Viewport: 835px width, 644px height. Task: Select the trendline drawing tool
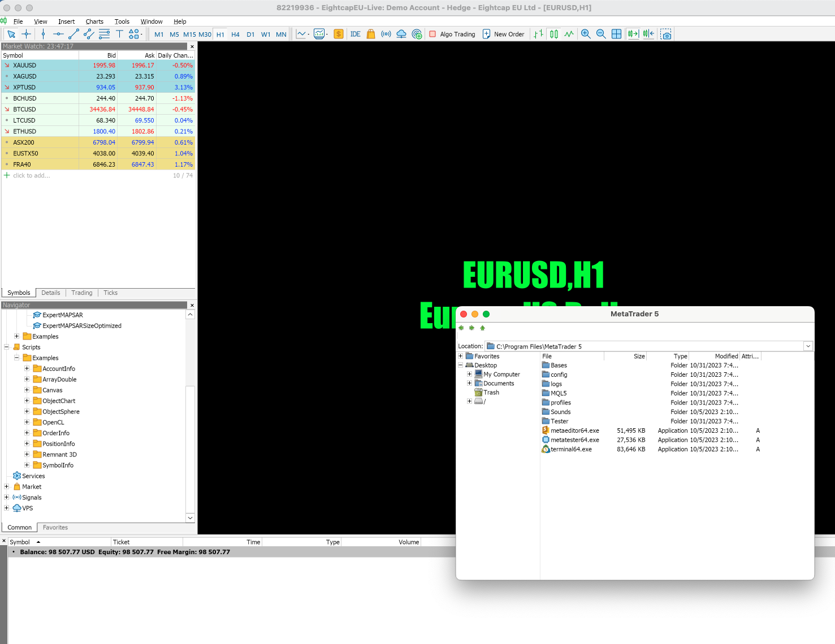73,34
